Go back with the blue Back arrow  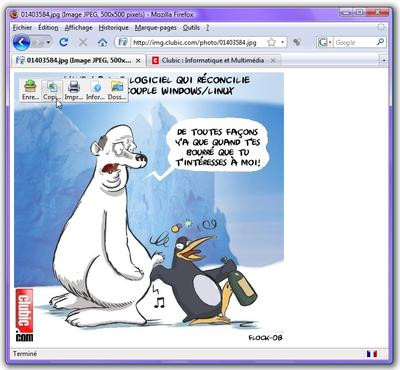click(x=22, y=43)
